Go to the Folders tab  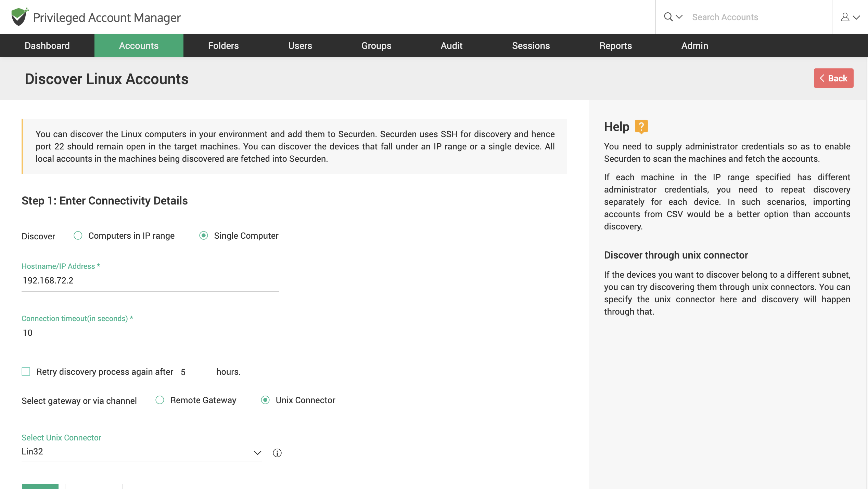point(224,45)
